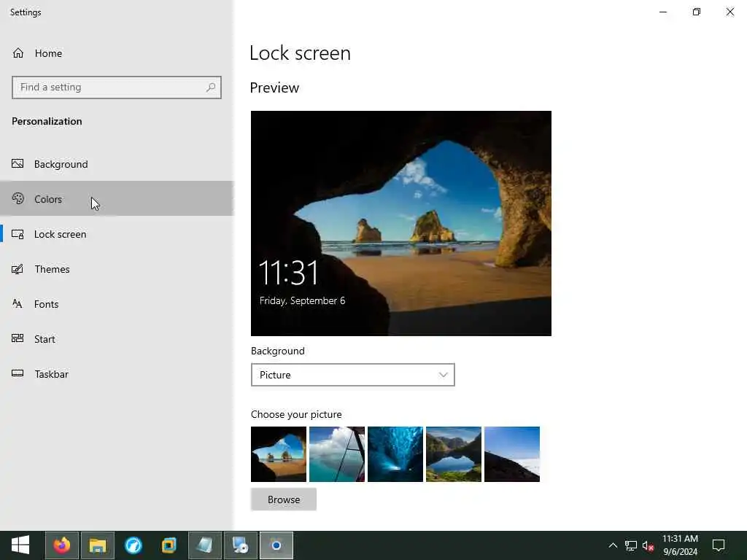
Task: Open the Home settings page
Action: 117,53
